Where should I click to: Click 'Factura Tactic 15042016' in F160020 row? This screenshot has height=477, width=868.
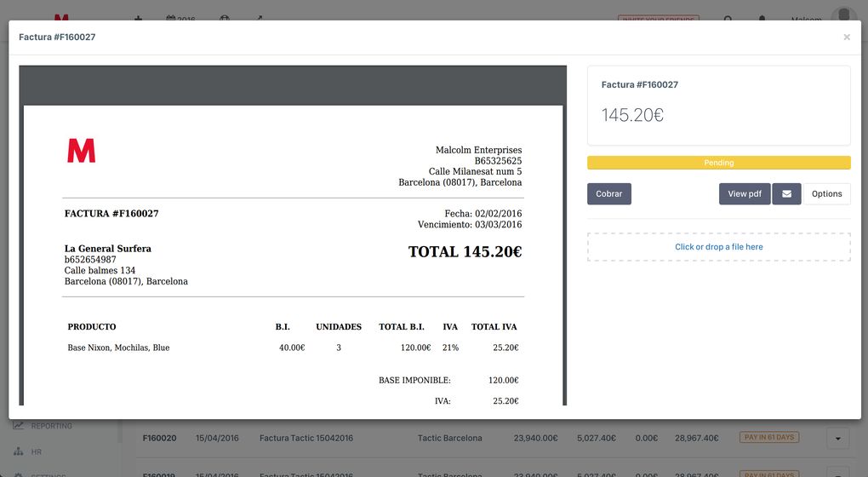pyautogui.click(x=306, y=438)
